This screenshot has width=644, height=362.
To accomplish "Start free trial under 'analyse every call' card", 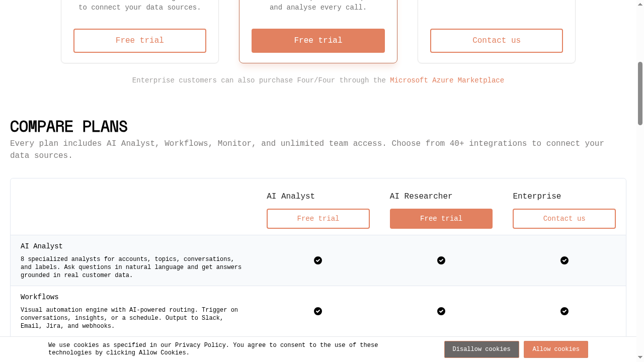I will [x=318, y=41].
